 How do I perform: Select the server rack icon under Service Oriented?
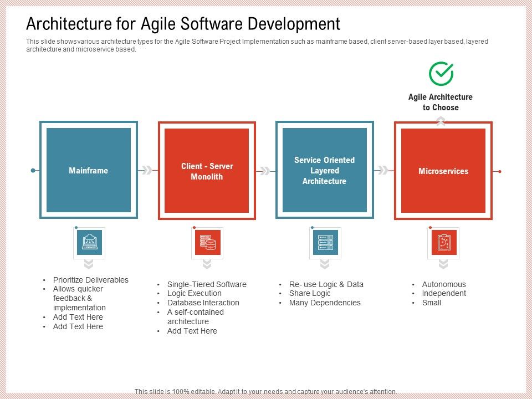tap(325, 242)
